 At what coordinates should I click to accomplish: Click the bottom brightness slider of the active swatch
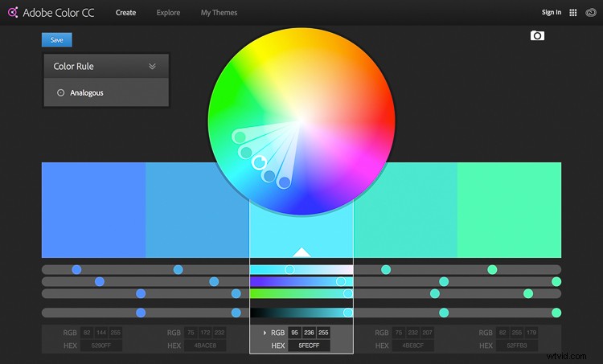(x=301, y=313)
